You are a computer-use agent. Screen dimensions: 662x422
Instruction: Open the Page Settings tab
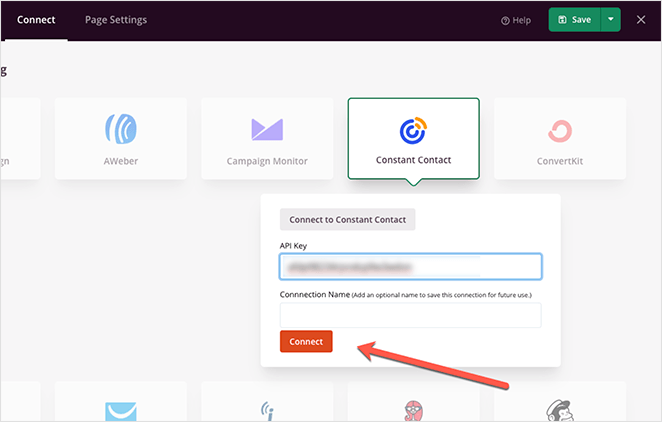(115, 20)
